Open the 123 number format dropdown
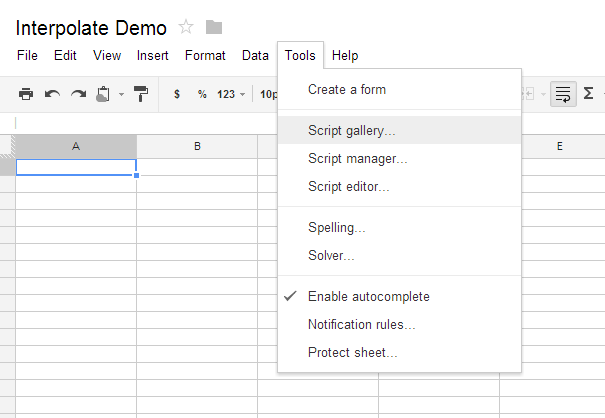This screenshot has width=605, height=418. pyautogui.click(x=231, y=94)
